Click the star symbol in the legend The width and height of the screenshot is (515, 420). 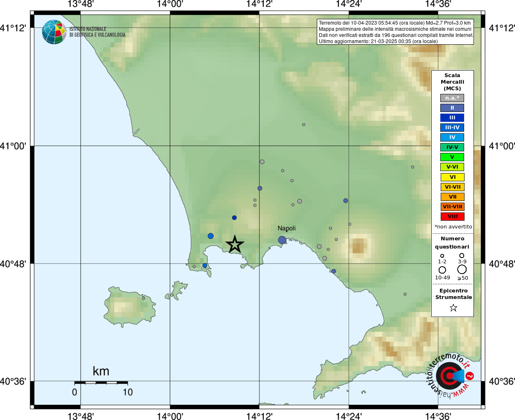point(453,308)
